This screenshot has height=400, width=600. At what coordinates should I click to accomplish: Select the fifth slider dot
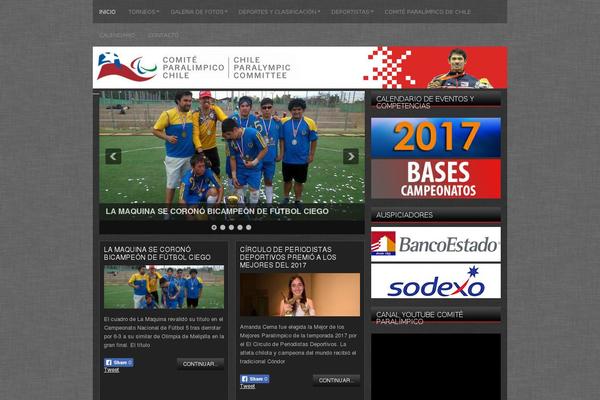click(x=249, y=227)
